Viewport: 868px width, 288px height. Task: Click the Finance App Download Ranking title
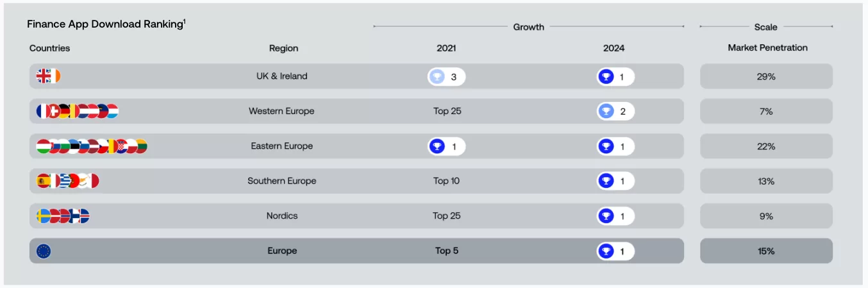(106, 24)
